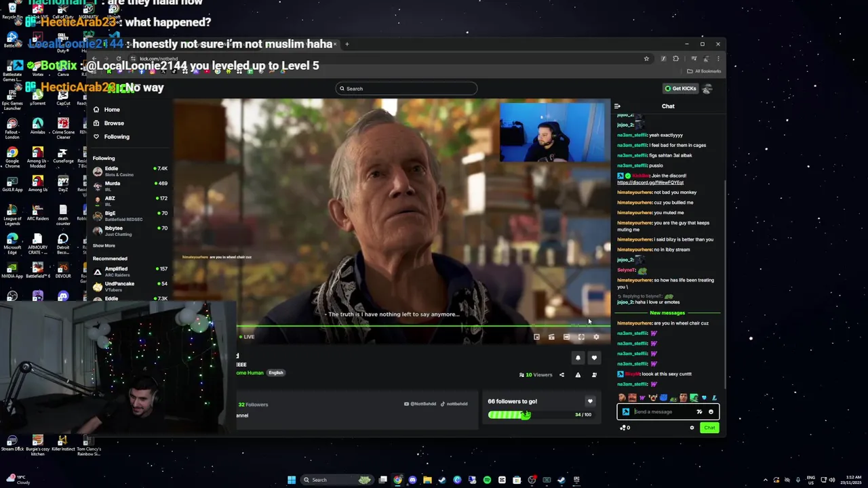
Task: Open the All Bookmarks folder
Action: [705, 71]
